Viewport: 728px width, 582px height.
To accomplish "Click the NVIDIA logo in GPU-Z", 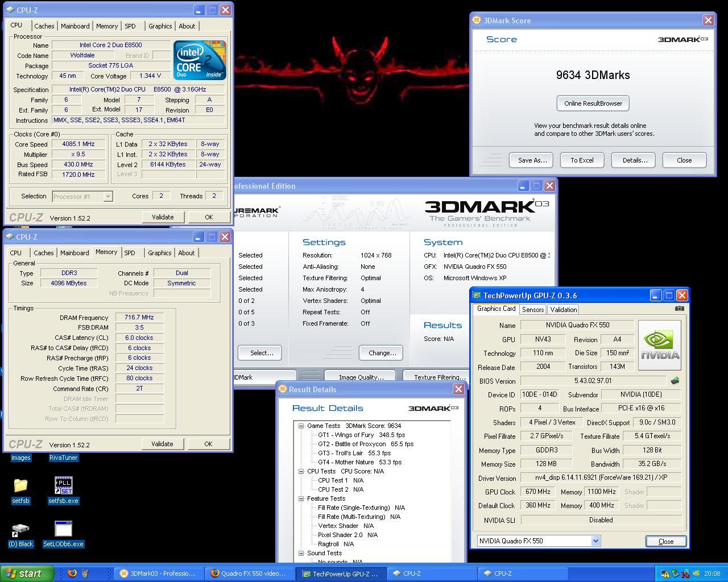I will point(660,346).
